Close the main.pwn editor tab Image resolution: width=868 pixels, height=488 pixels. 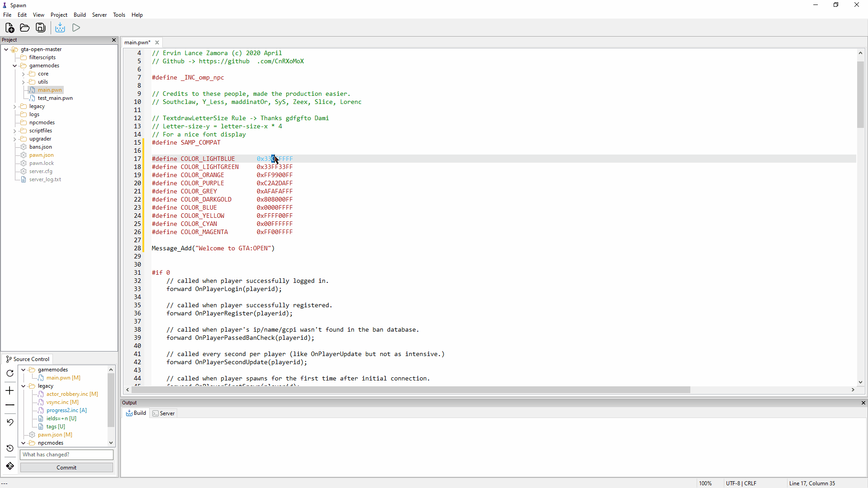point(157,42)
